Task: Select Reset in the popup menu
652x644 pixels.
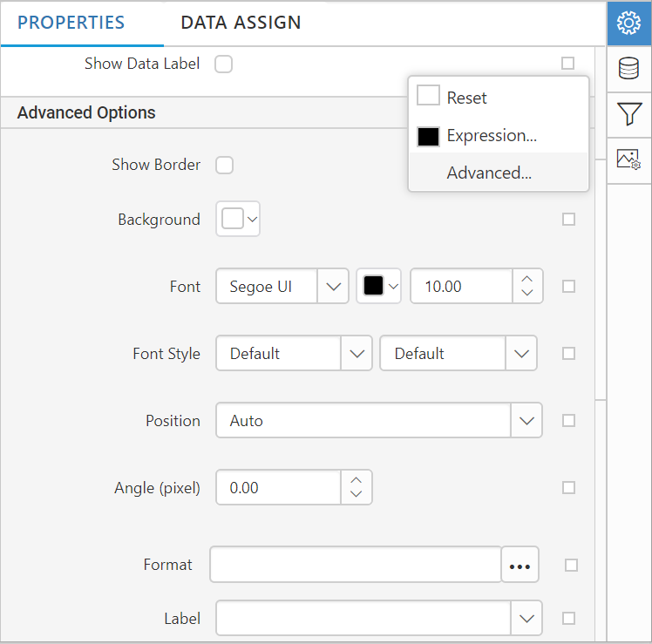Action: (x=466, y=98)
